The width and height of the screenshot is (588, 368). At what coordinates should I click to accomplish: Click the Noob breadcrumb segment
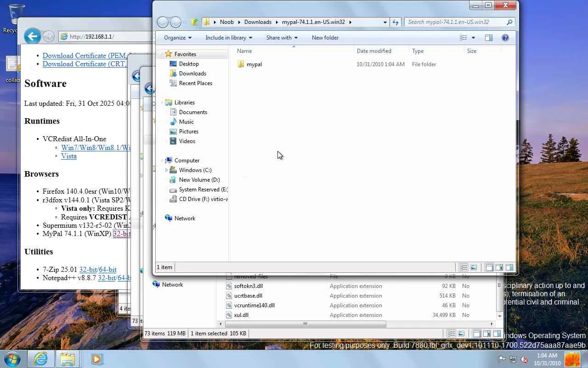tap(227, 22)
